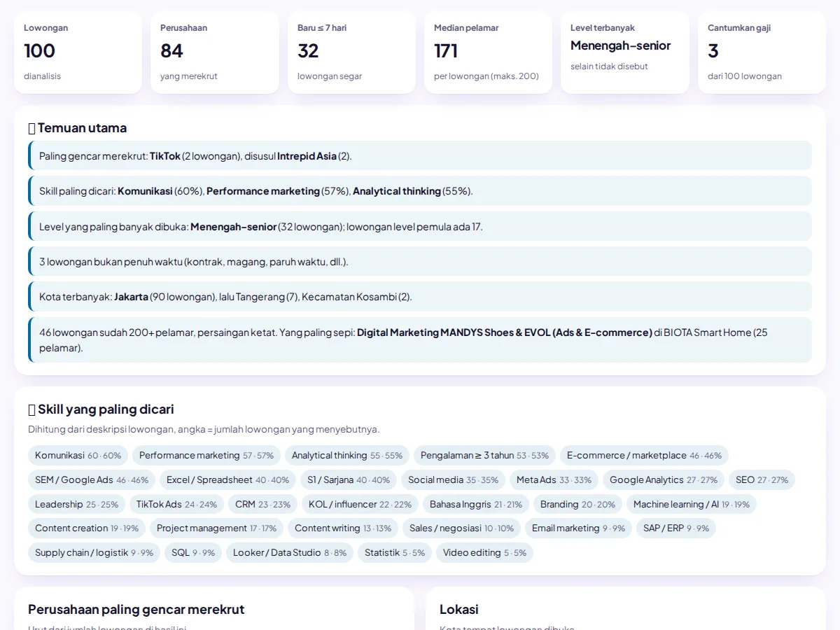840x630 pixels.
Task: Click the Lowongan card showing 100
Action: click(78, 52)
